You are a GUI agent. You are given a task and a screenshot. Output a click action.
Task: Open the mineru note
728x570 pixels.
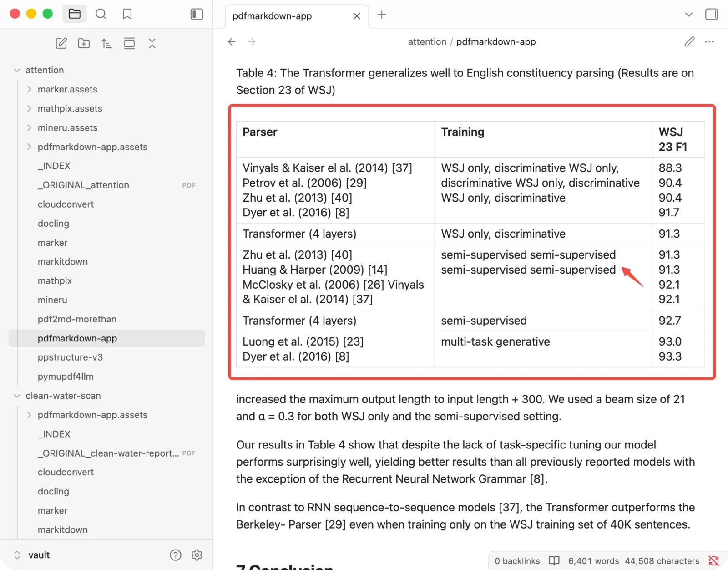click(x=106, y=300)
